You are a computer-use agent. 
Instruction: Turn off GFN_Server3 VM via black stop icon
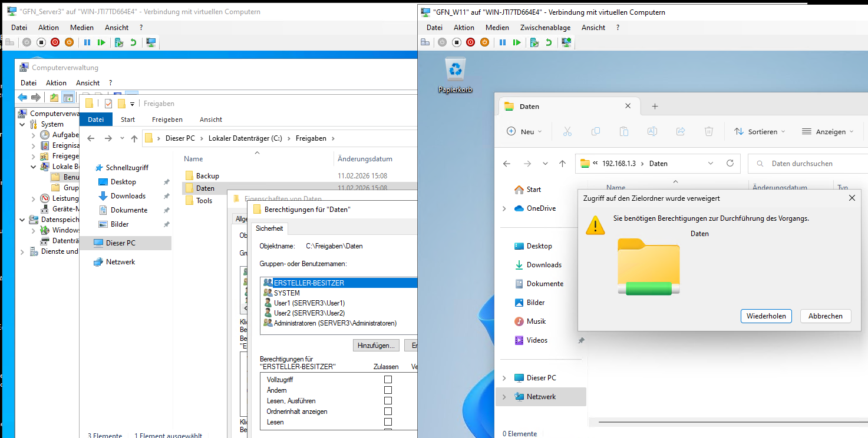coord(41,42)
